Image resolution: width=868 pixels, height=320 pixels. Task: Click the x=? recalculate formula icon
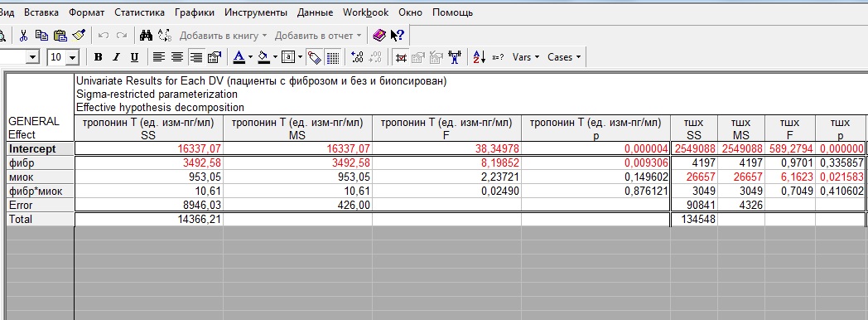point(498,57)
